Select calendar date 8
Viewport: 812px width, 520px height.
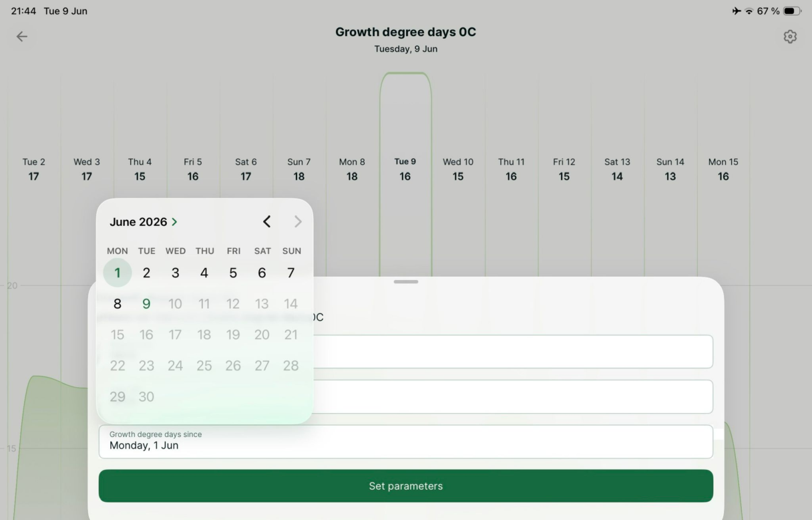pyautogui.click(x=118, y=304)
